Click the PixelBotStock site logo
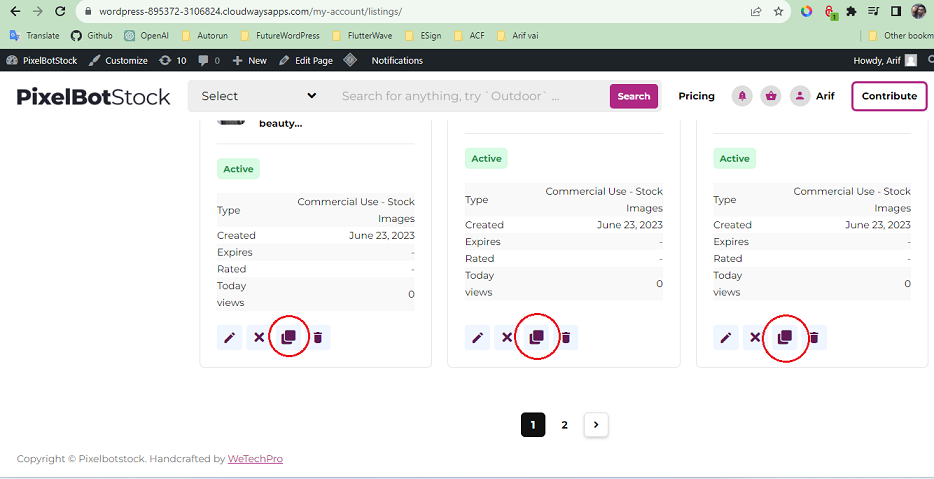Screen dimensions: 934x479 click(94, 97)
